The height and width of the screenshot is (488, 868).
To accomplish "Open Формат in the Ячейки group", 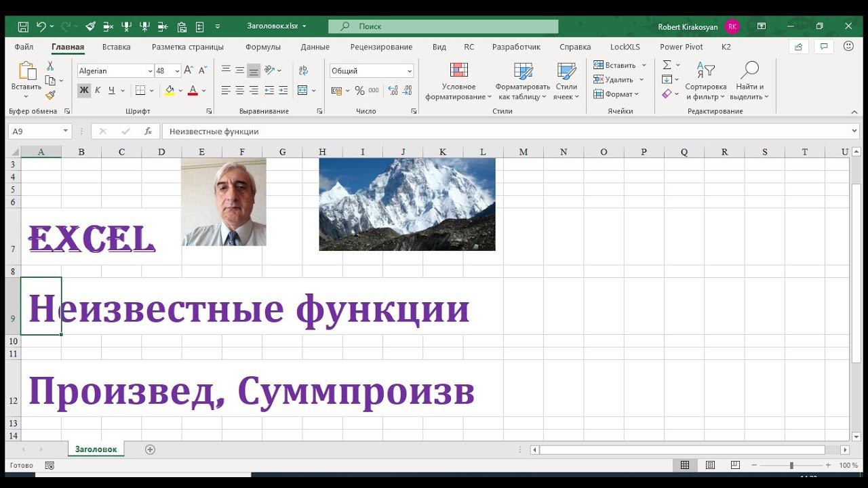I will click(616, 94).
